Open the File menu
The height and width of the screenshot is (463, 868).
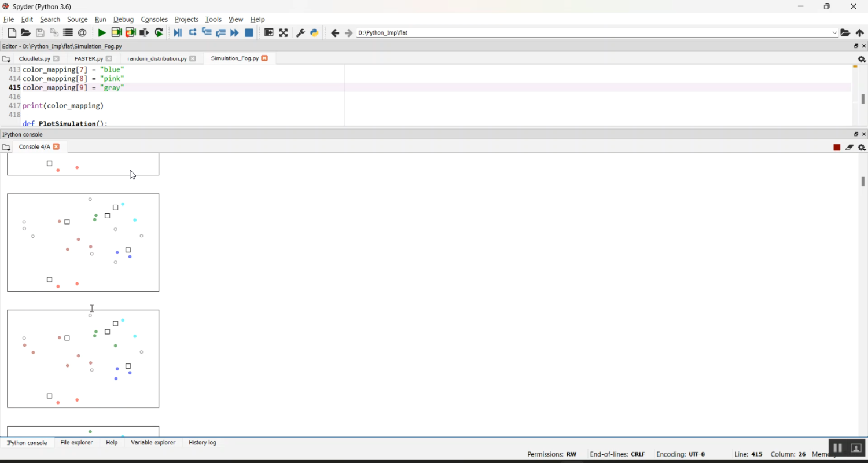9,19
